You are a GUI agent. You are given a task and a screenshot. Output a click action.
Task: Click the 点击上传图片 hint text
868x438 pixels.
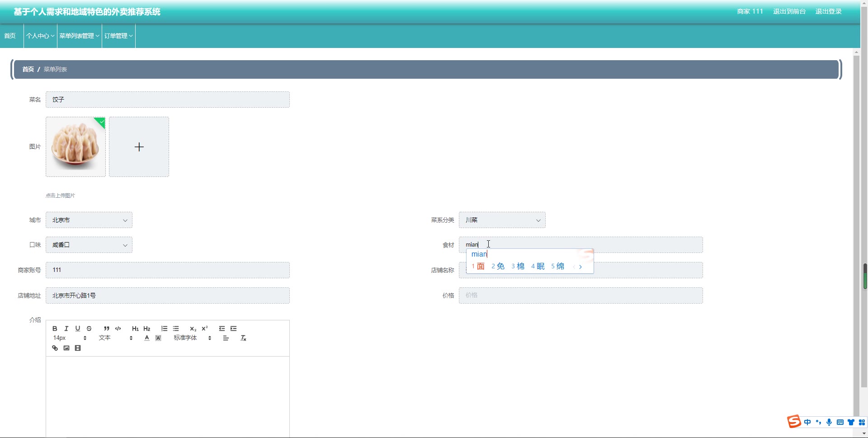pyautogui.click(x=60, y=195)
